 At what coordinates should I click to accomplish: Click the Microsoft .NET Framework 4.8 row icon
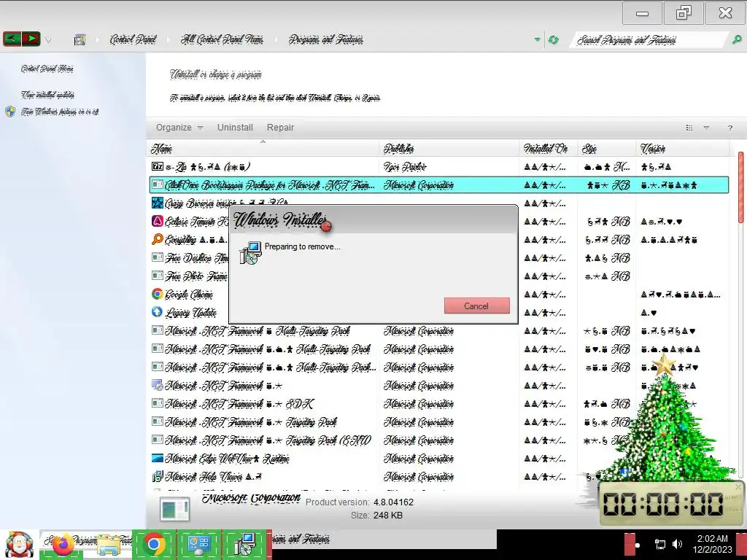point(158,385)
